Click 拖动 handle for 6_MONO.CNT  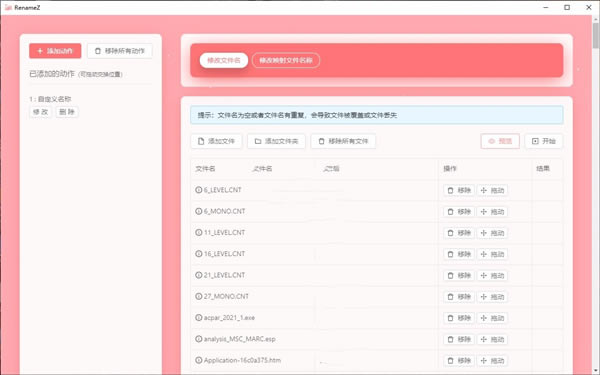(492, 212)
